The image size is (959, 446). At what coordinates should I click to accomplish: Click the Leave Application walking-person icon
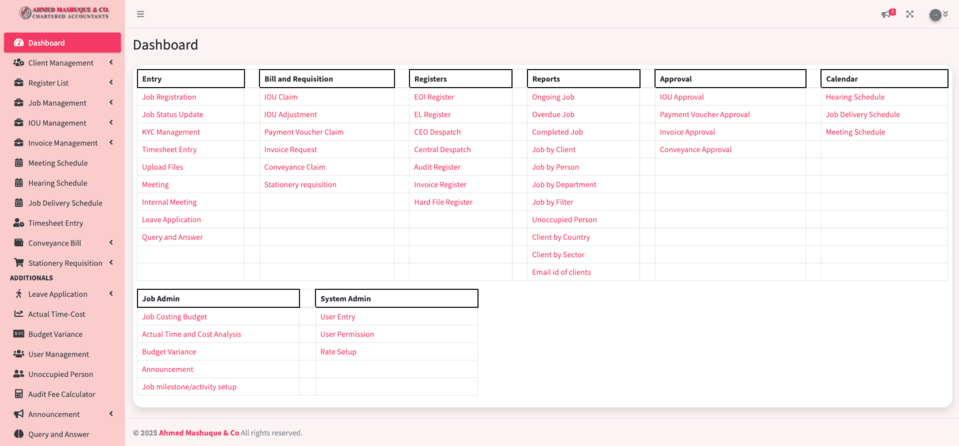(x=18, y=294)
